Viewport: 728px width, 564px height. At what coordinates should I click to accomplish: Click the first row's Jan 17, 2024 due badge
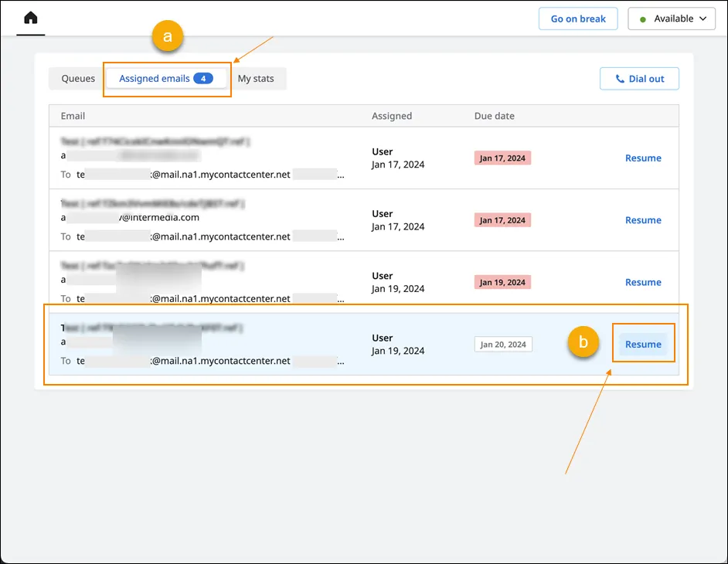point(502,158)
